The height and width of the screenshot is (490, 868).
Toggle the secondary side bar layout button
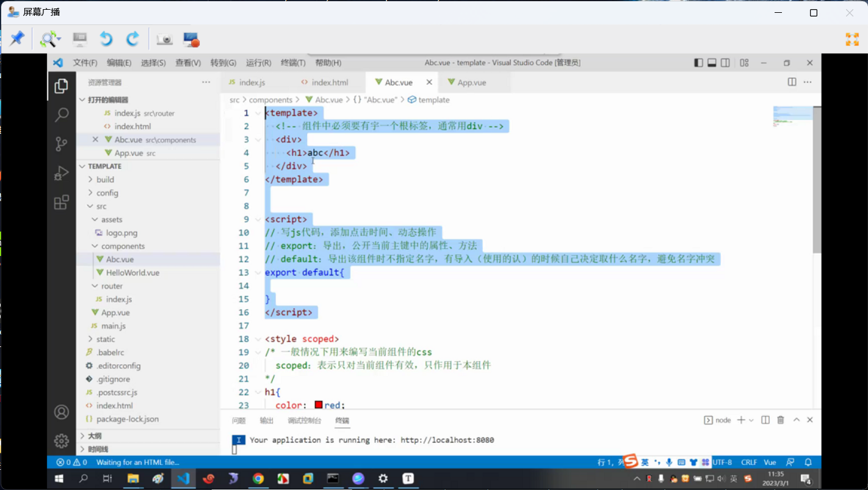725,63
